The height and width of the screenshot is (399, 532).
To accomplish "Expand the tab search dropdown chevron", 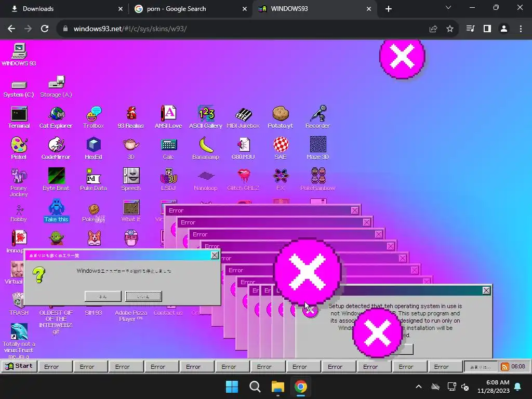I will 448,7.
